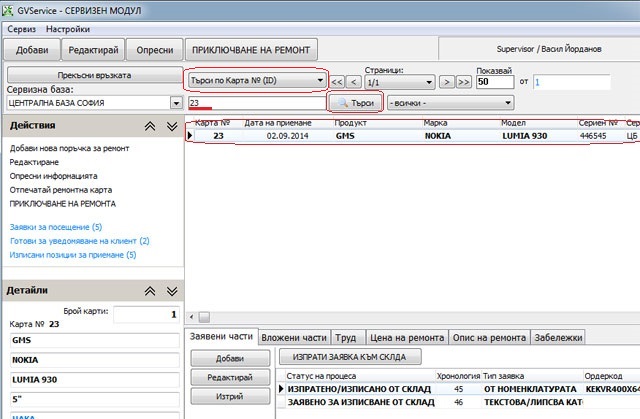Go to previous page with < button
Screen dimensions: 640x419
[353, 82]
